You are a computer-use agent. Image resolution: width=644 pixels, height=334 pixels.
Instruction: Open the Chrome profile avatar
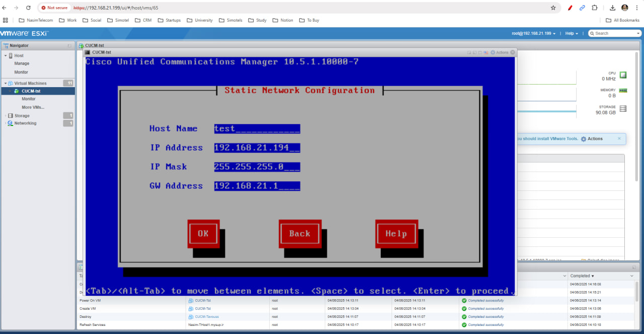(625, 8)
